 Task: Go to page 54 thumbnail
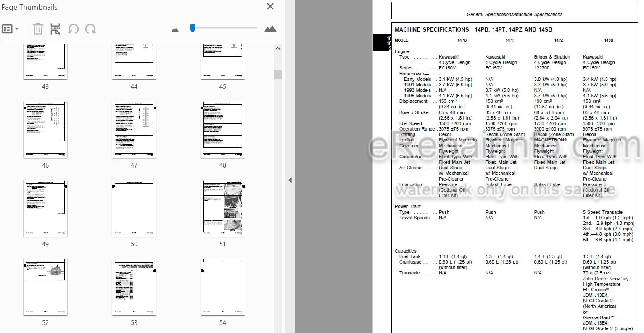223,287
